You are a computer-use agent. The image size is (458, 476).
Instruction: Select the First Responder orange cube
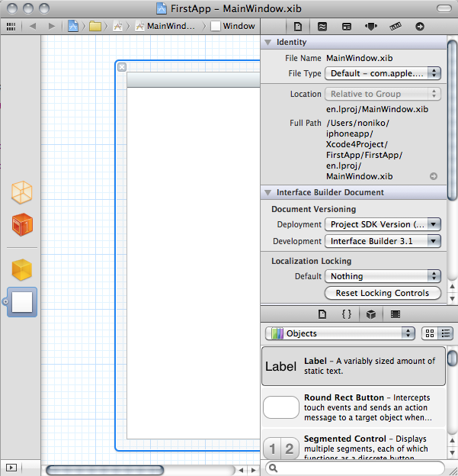click(22, 224)
